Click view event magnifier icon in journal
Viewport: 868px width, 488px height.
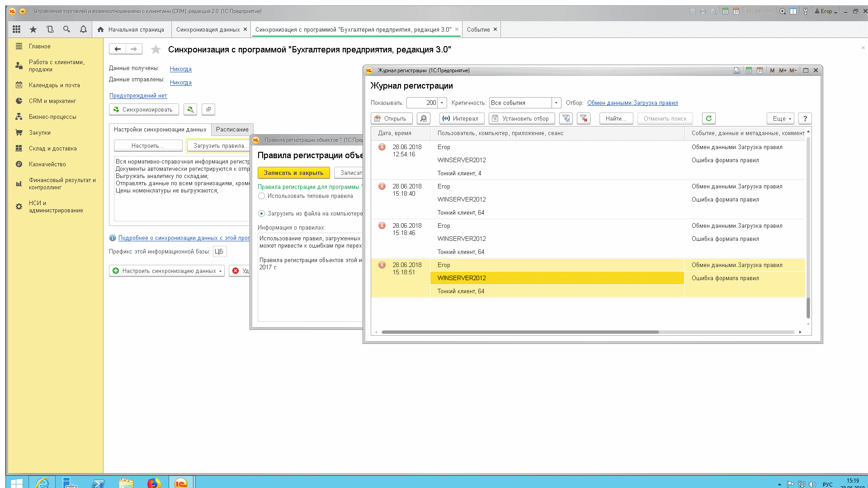424,118
